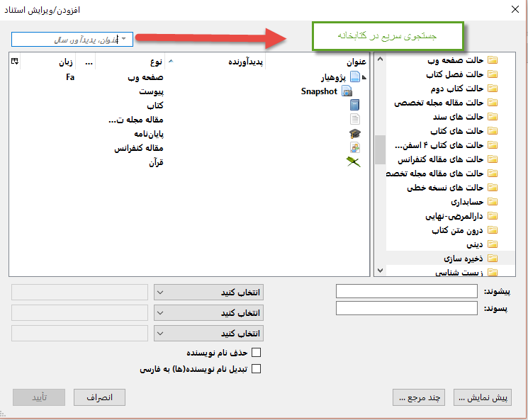Select the blue book item icon
This screenshot has height=420, width=528.
[355, 105]
